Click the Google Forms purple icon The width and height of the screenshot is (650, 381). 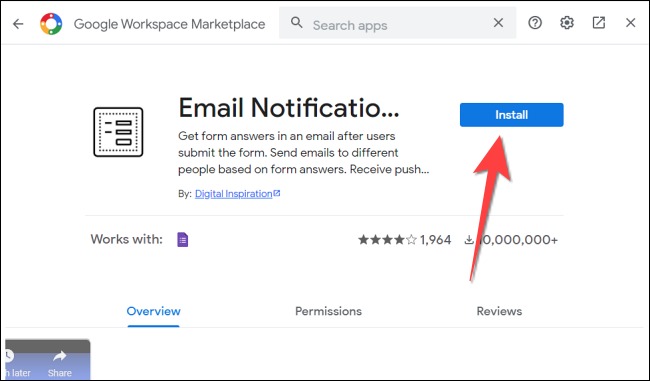point(183,240)
